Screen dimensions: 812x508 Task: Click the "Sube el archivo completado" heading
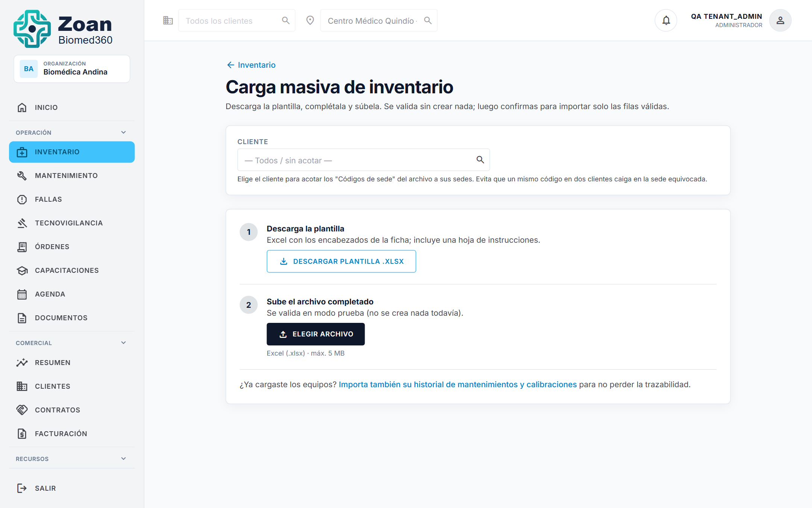[320, 302]
